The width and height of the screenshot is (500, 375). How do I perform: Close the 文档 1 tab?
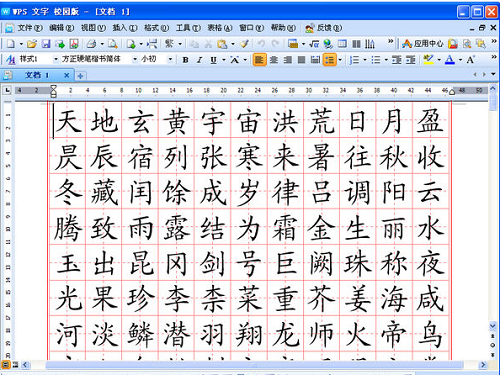point(66,75)
